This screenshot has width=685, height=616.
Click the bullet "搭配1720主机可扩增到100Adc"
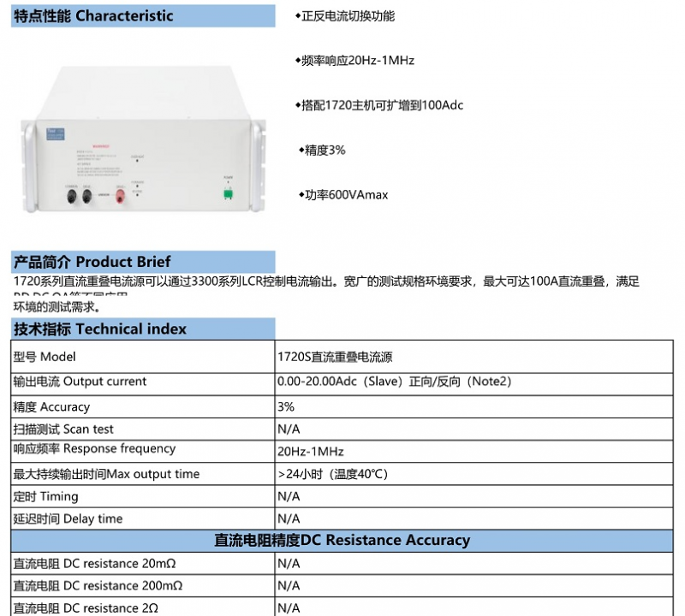click(379, 105)
